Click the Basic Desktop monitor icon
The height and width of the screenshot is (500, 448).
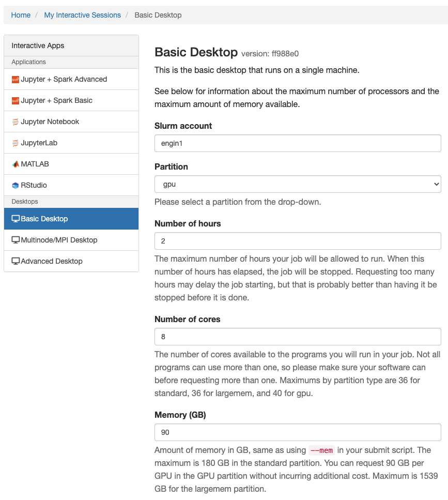(x=16, y=219)
